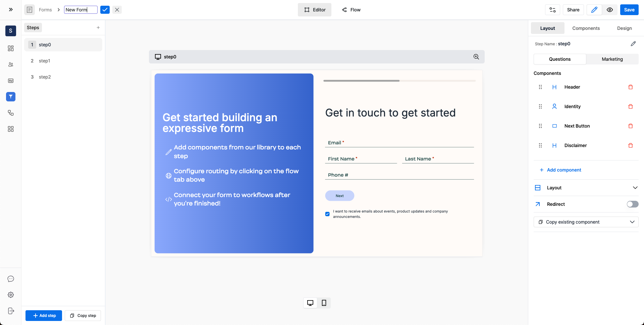Delete the Header component
This screenshot has width=644, height=325.
click(x=631, y=87)
